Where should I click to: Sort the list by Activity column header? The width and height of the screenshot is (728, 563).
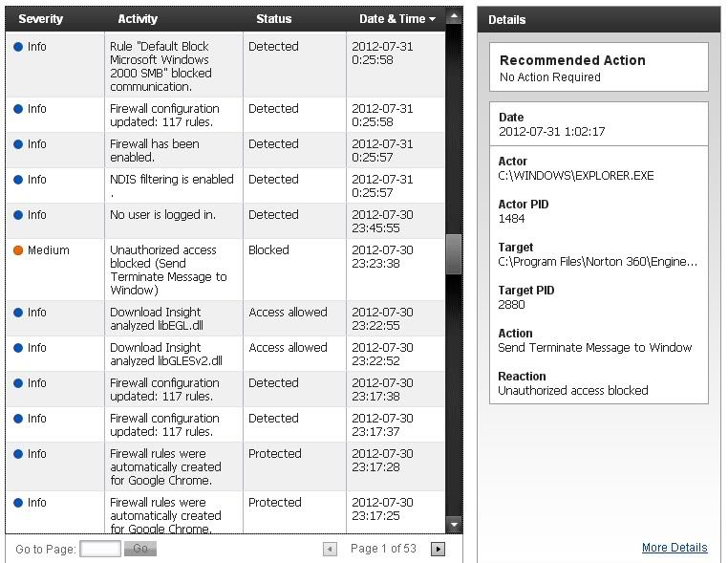tap(138, 19)
